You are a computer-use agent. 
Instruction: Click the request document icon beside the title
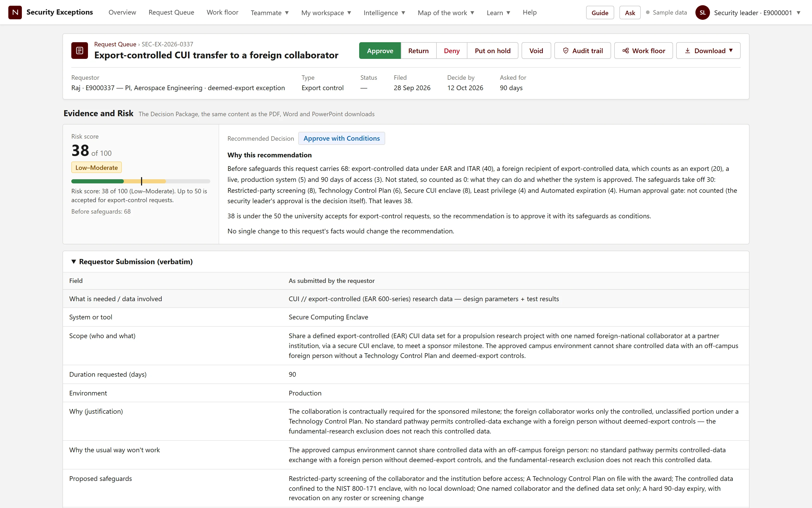pyautogui.click(x=80, y=50)
